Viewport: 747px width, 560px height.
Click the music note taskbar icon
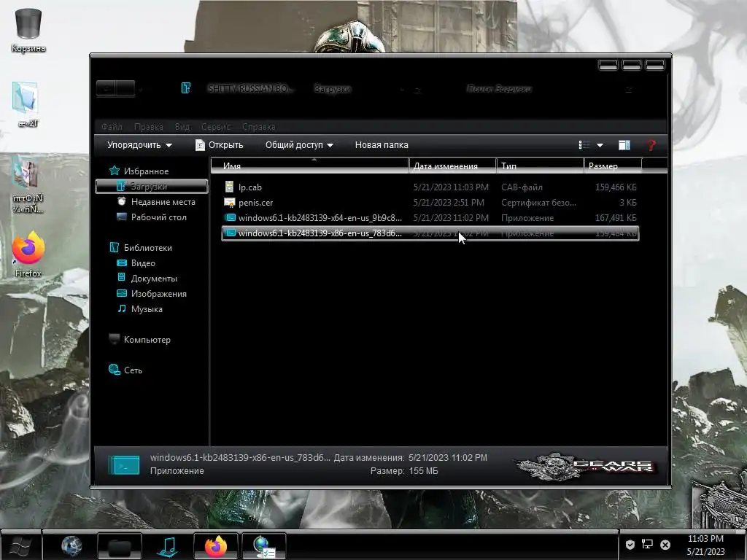click(167, 545)
